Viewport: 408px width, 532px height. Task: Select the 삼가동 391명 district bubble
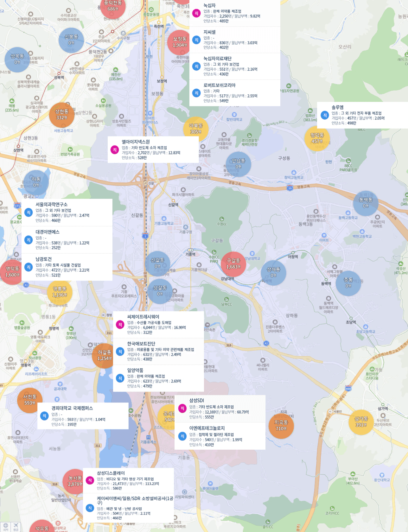coord(361,422)
